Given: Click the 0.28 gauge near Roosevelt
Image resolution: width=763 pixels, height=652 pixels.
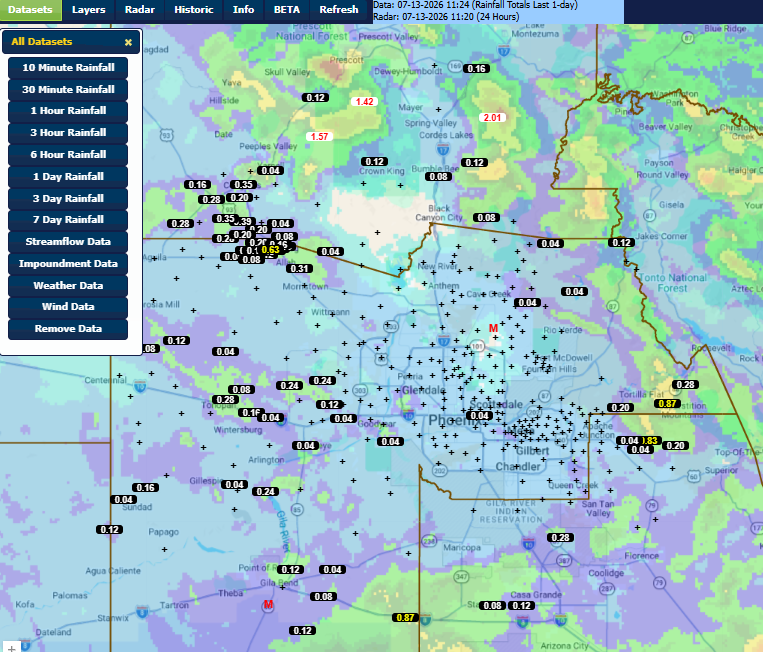Looking at the screenshot, I should [686, 385].
